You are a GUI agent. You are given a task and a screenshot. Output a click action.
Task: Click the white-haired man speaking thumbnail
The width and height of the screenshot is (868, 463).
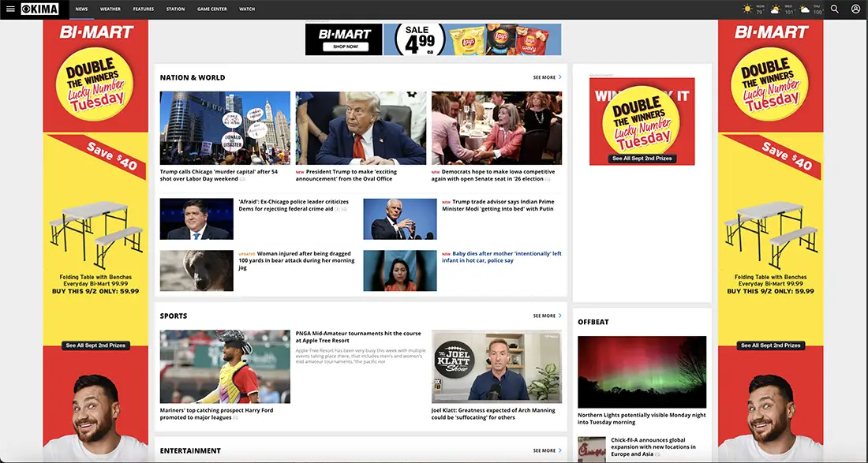tap(400, 219)
